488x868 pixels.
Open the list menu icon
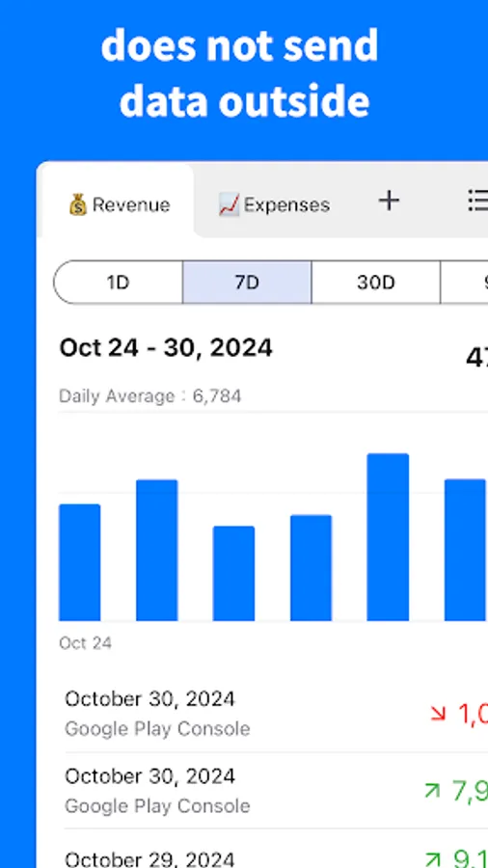click(477, 201)
